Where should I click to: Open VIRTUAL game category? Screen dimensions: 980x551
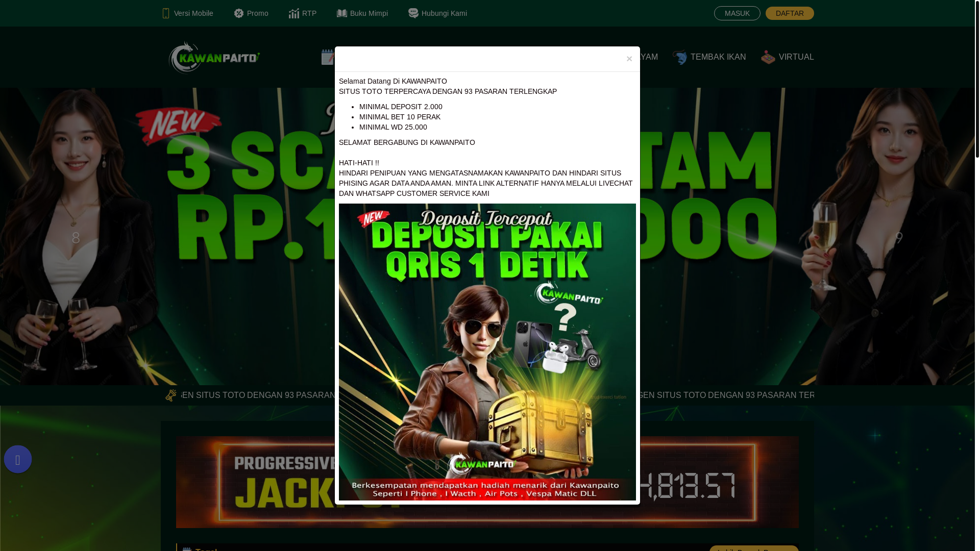click(788, 57)
